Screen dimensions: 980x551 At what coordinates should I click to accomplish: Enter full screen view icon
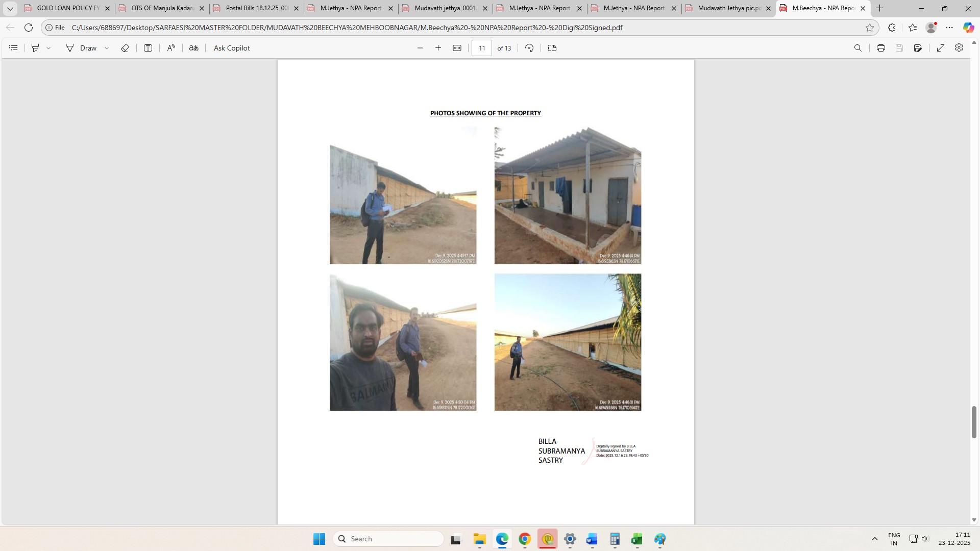940,48
